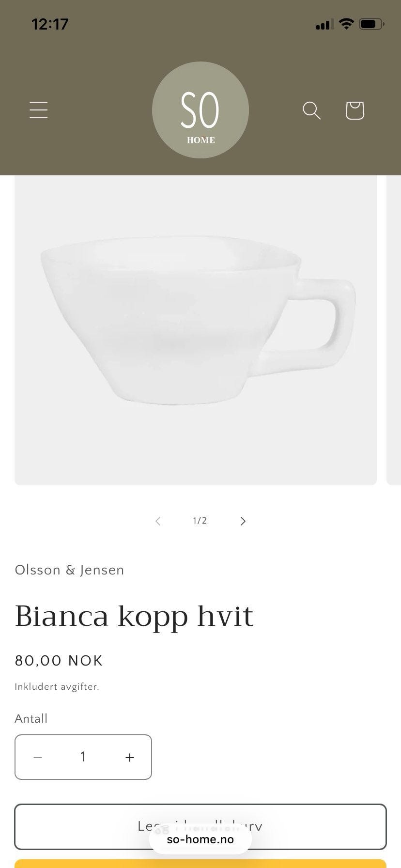
Task: Open the search magnifier icon
Action: coord(311,110)
